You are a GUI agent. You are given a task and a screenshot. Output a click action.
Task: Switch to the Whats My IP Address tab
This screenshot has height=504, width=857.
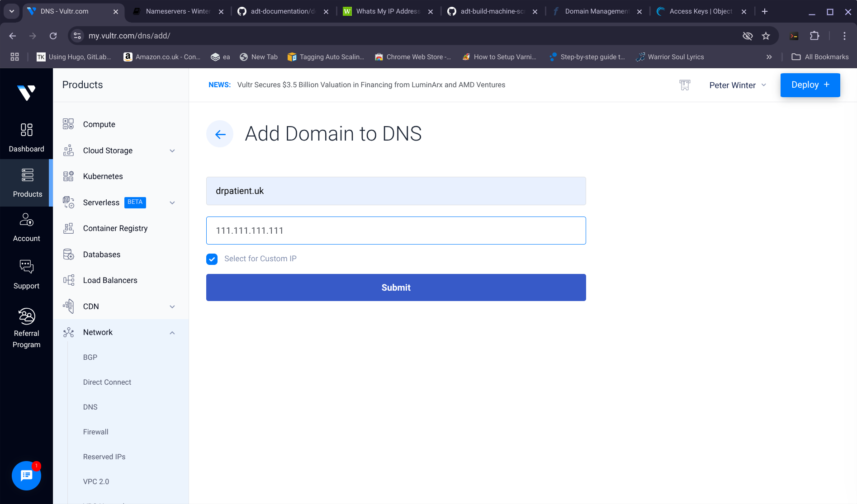pos(388,11)
